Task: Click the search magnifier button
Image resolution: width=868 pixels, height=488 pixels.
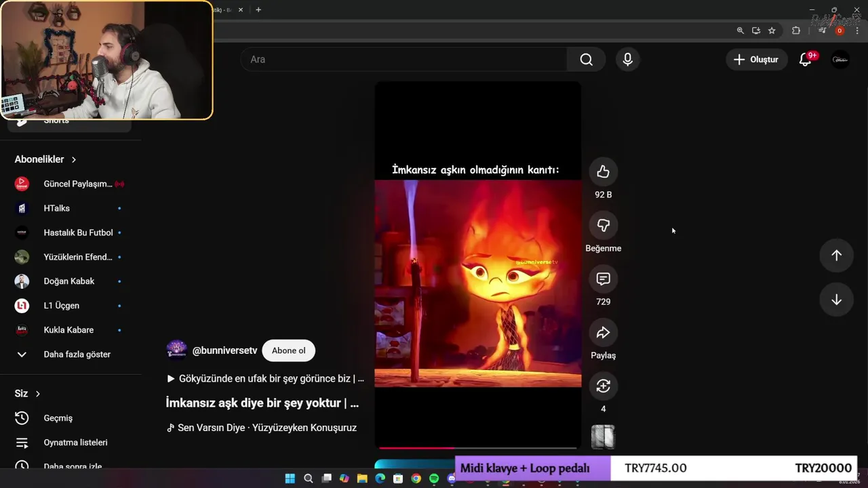Action: pyautogui.click(x=587, y=60)
